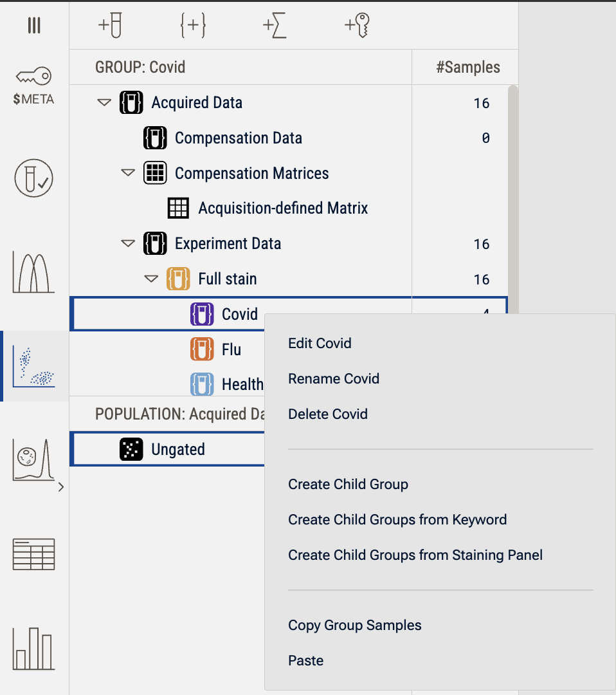616x695 pixels.
Task: Open the histogram overlay curves panel
Action: pyautogui.click(x=33, y=272)
